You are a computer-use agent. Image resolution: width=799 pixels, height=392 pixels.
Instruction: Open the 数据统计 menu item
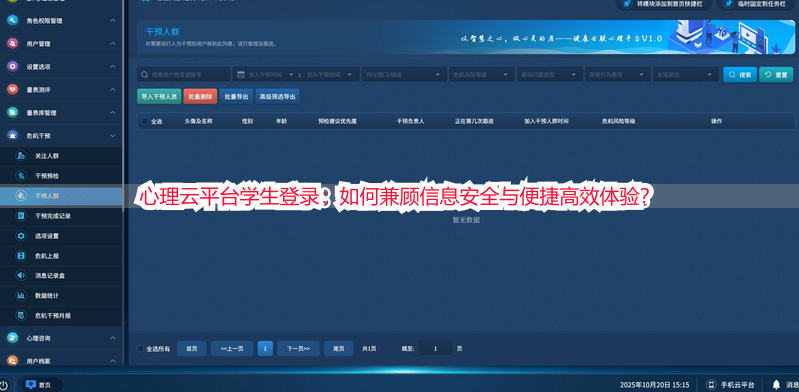tap(61, 295)
